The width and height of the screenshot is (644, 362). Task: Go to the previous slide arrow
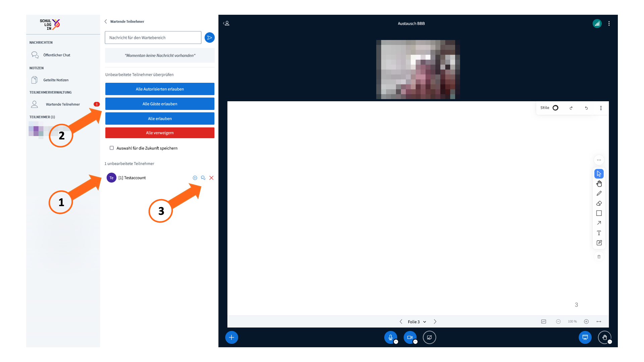(401, 321)
